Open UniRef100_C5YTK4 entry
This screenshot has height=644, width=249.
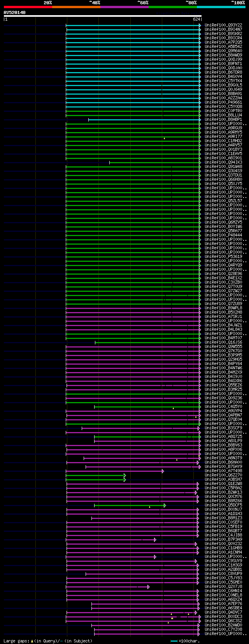point(223,81)
